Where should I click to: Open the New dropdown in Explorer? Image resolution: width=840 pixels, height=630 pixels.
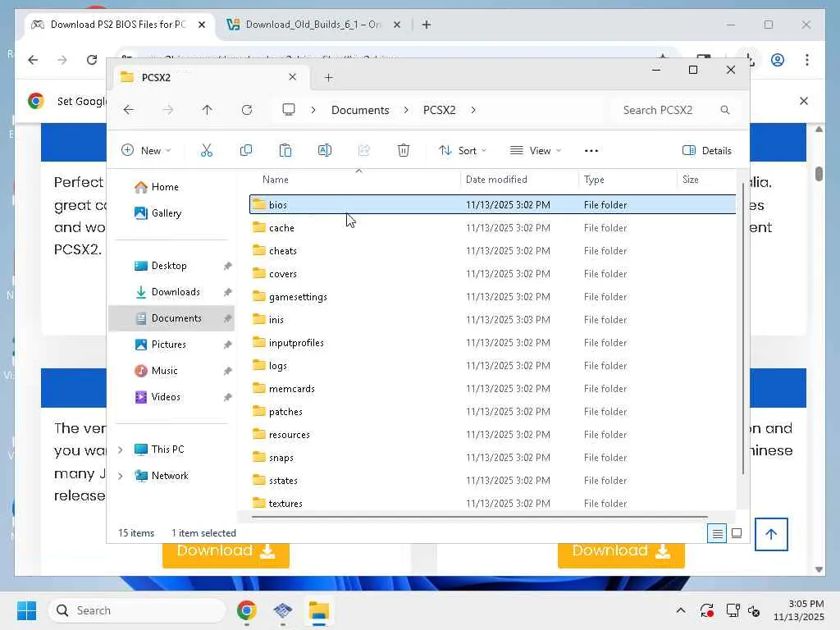[146, 151]
